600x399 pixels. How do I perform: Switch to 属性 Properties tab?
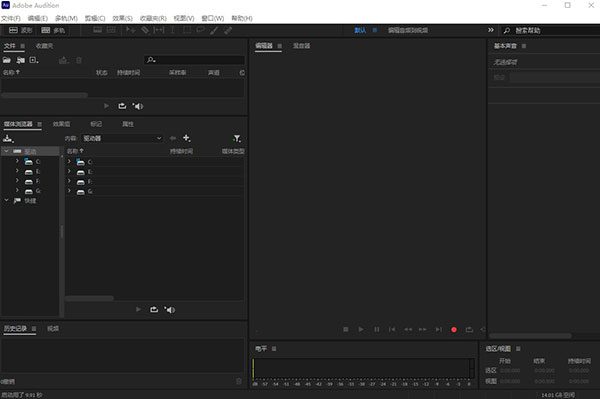(128, 124)
